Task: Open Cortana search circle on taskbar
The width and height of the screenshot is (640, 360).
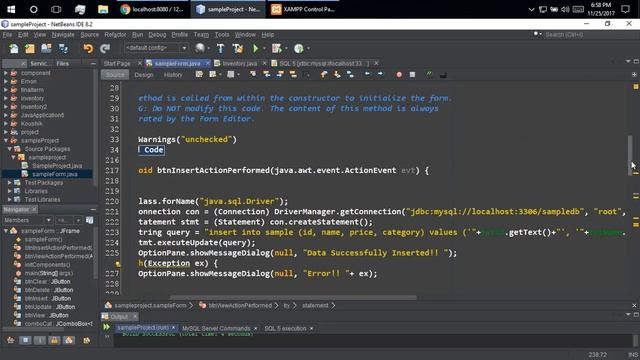Action: (33, 9)
